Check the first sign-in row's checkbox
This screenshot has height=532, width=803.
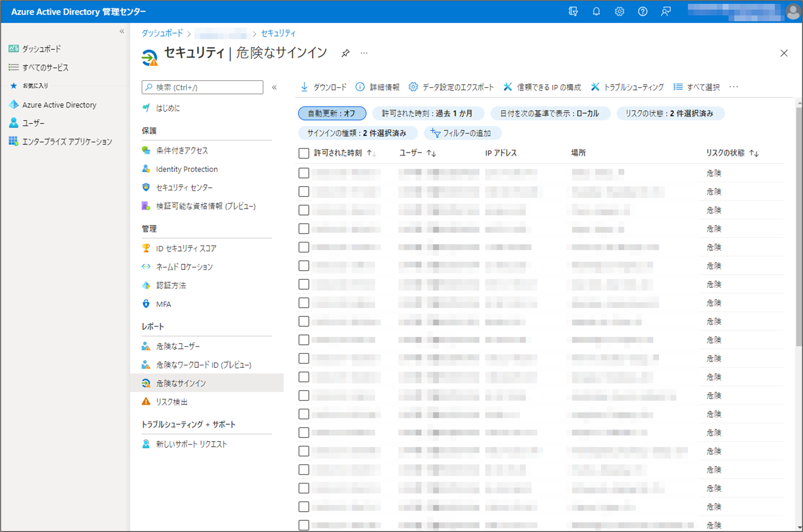coord(303,172)
